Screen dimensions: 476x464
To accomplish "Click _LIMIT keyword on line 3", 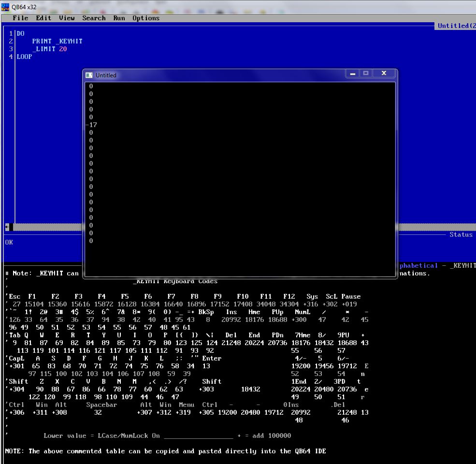I will point(43,49).
